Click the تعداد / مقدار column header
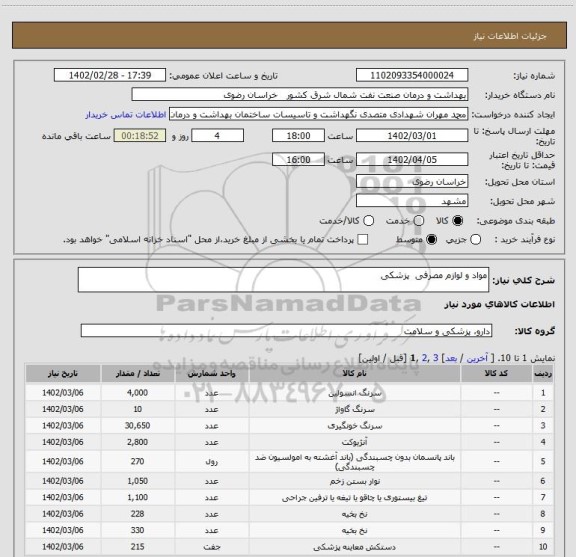 tap(137, 373)
